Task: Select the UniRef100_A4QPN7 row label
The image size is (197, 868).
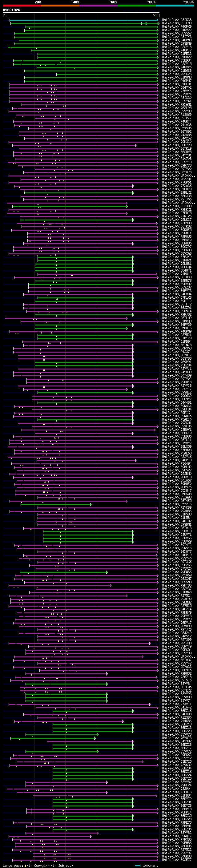Action: click(177, 81)
